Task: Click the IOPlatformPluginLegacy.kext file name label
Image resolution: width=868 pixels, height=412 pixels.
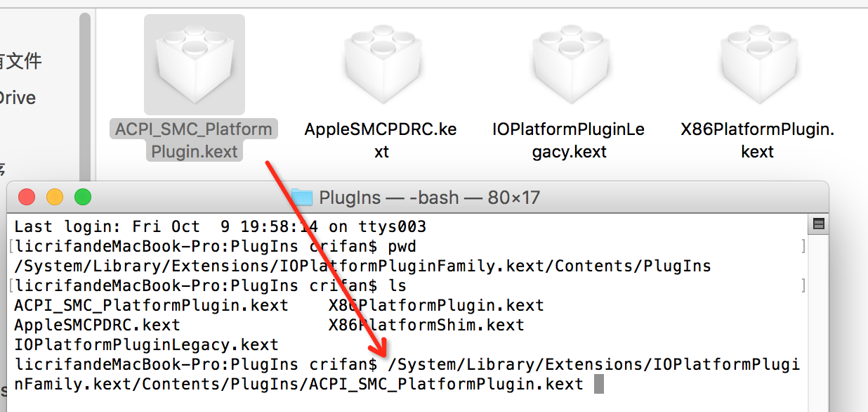Action: click(568, 140)
